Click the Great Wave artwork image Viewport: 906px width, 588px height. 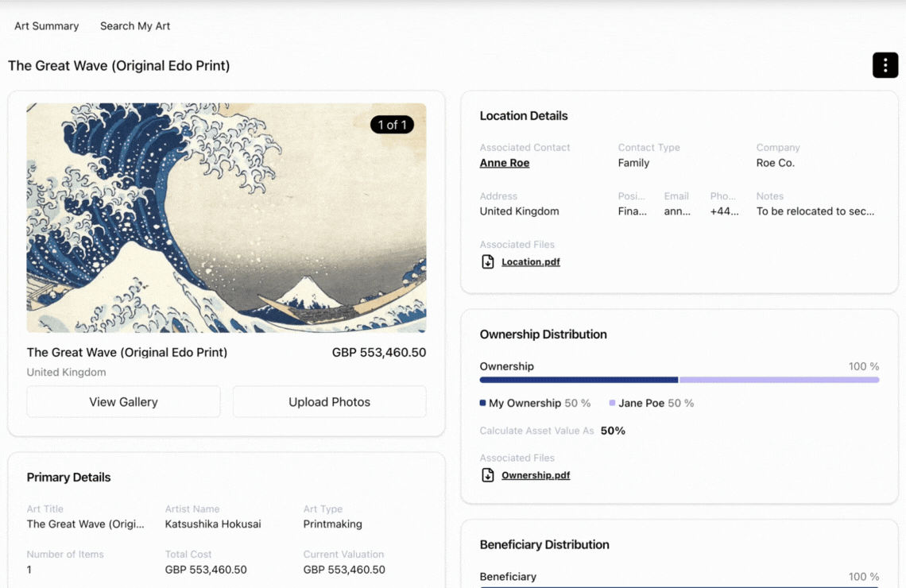(x=226, y=218)
